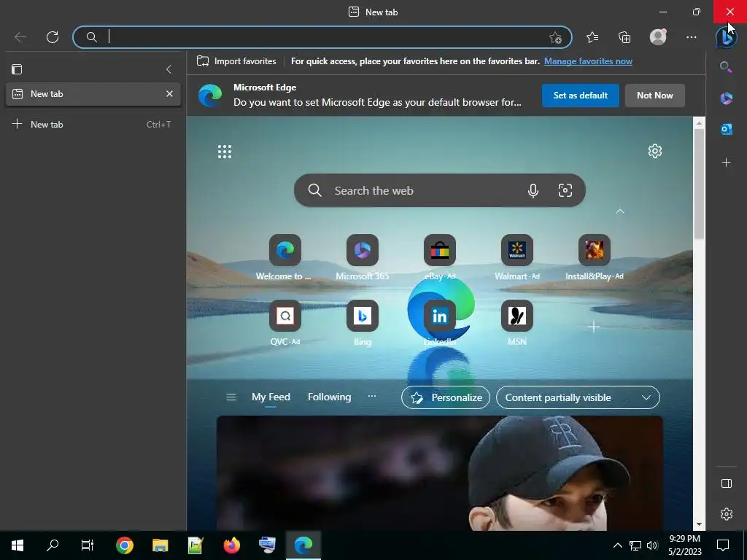This screenshot has width=747, height=560.
Task: Switch to Following tab
Action: [329, 397]
